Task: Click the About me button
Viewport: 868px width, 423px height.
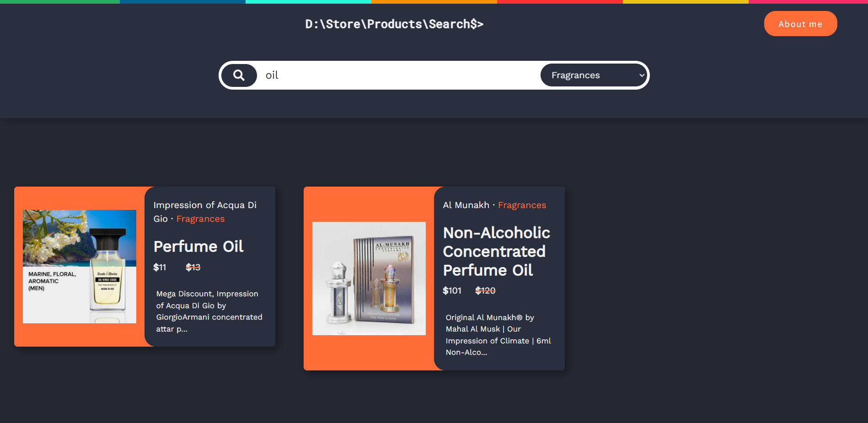Action: coord(800,23)
